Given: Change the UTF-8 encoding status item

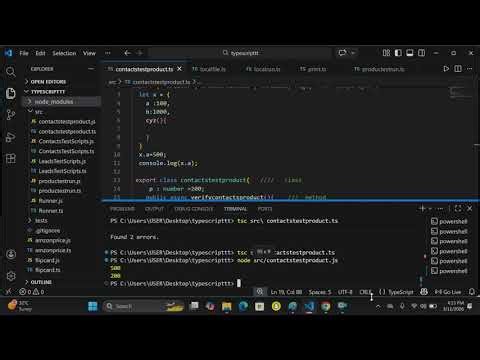Looking at the screenshot, I should [x=345, y=292].
